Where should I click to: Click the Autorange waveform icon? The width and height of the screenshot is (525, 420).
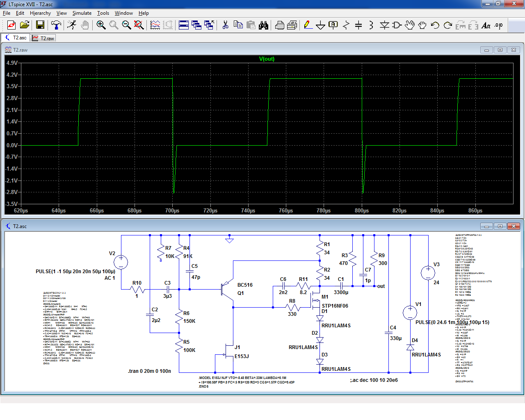click(x=155, y=25)
